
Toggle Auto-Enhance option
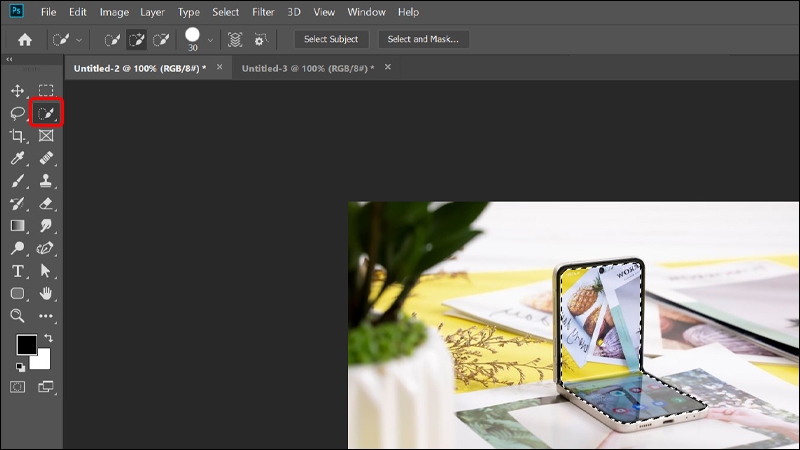coord(260,39)
